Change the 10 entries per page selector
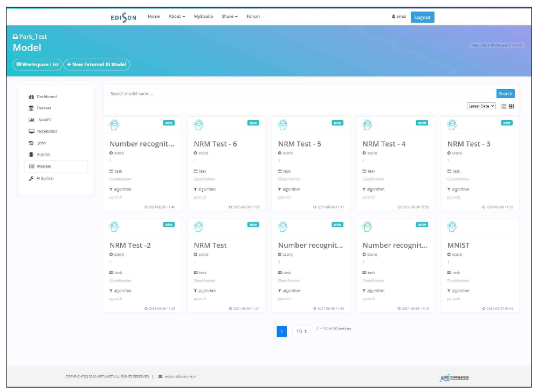This screenshot has height=392, width=538. tap(301, 331)
